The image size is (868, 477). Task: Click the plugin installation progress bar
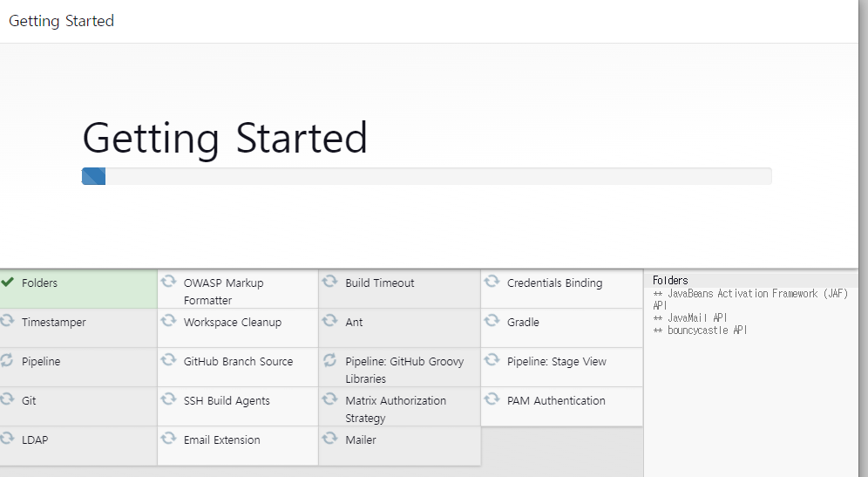[x=426, y=176]
